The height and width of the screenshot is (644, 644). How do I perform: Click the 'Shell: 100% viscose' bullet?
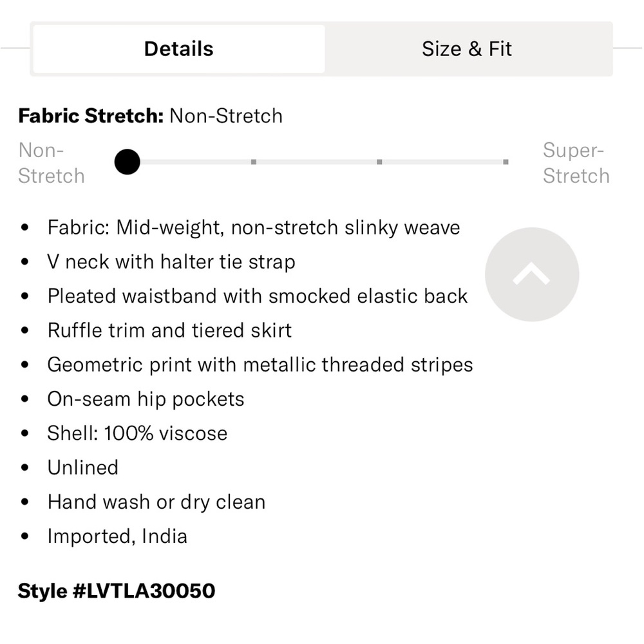click(x=137, y=433)
